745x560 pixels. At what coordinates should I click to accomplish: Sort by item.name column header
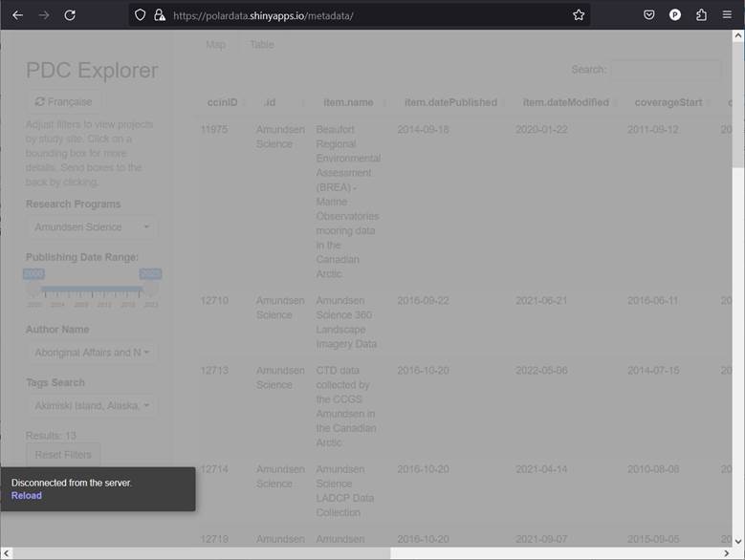pyautogui.click(x=348, y=102)
